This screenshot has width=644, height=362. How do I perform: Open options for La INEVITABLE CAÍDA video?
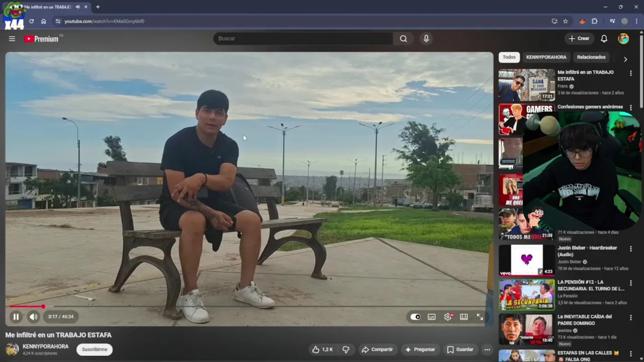pos(630,317)
